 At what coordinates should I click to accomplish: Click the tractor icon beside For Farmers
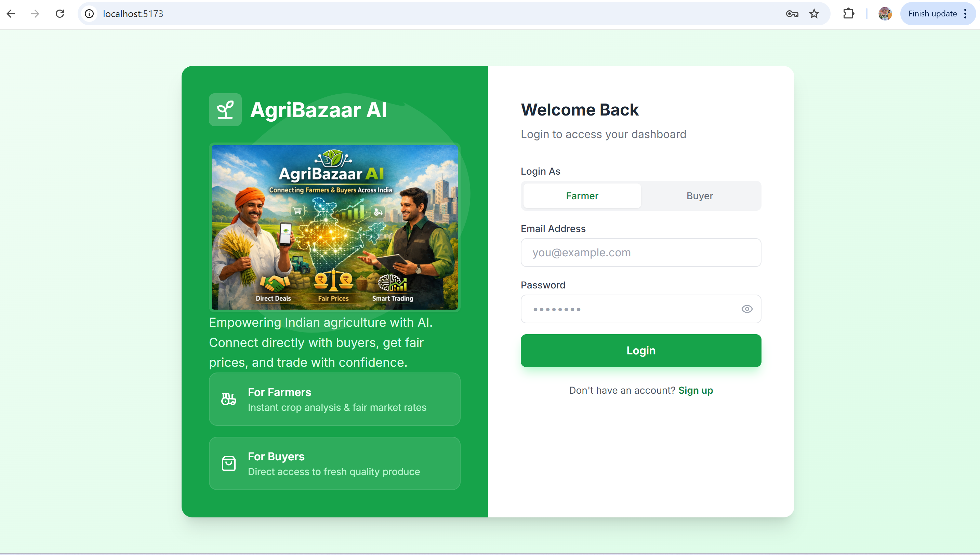point(228,399)
